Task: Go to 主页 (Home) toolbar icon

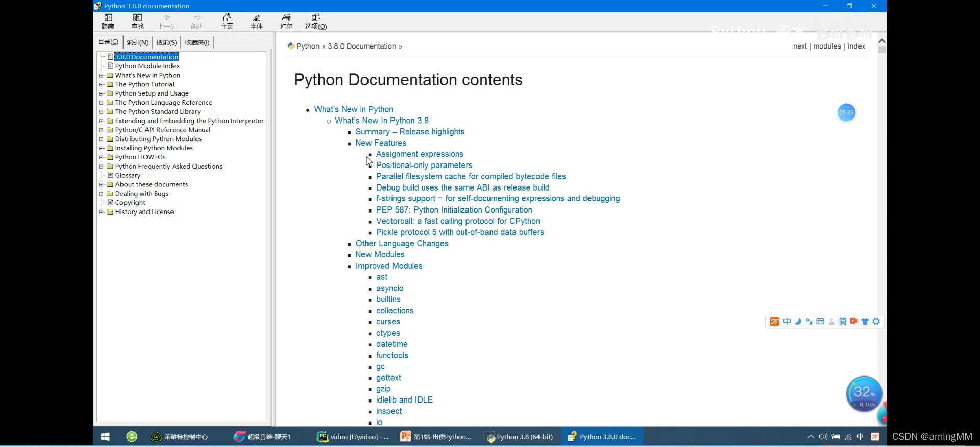Action: click(227, 21)
